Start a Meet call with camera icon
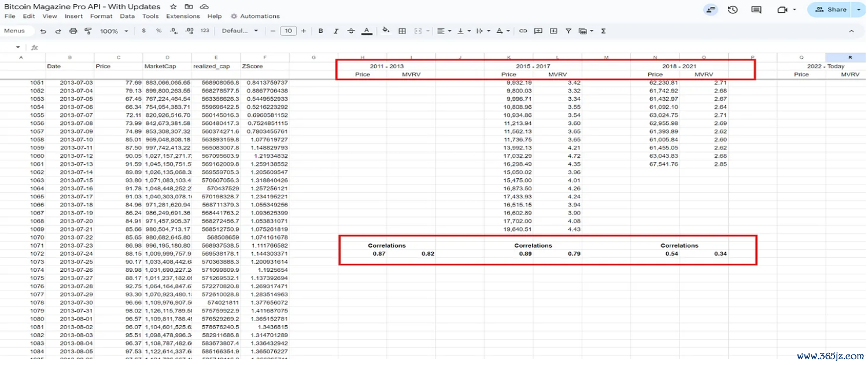 pyautogui.click(x=783, y=9)
